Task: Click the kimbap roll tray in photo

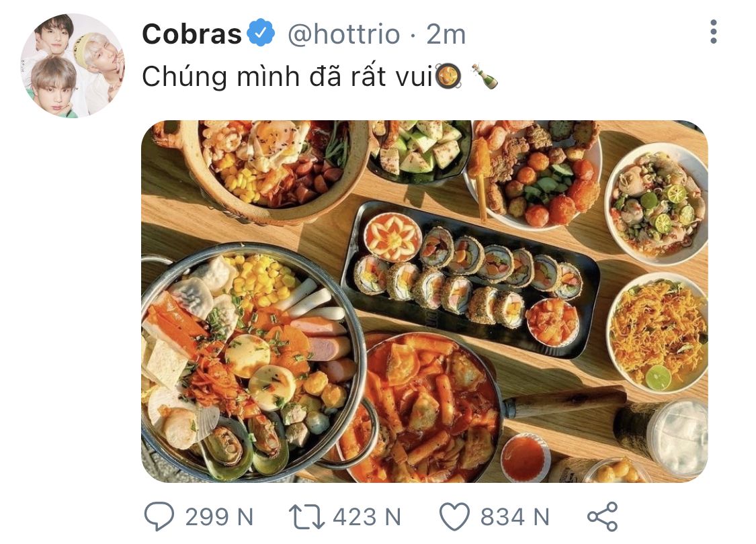Action: 470,279
